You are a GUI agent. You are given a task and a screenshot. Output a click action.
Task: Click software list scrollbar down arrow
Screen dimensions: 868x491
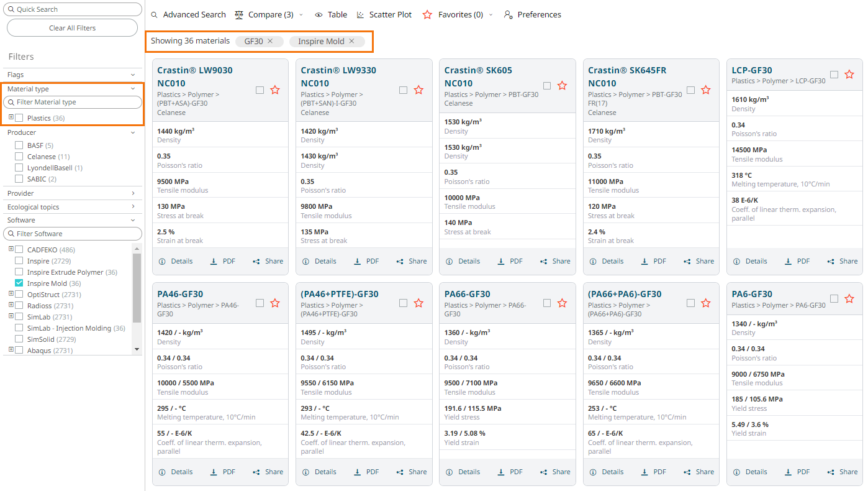point(137,350)
